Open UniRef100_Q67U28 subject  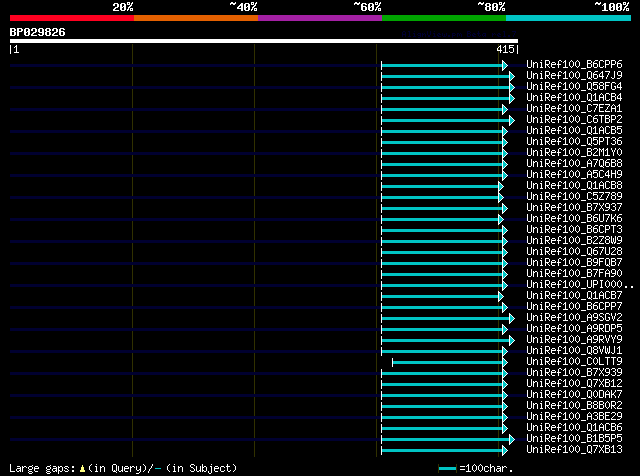click(x=574, y=252)
